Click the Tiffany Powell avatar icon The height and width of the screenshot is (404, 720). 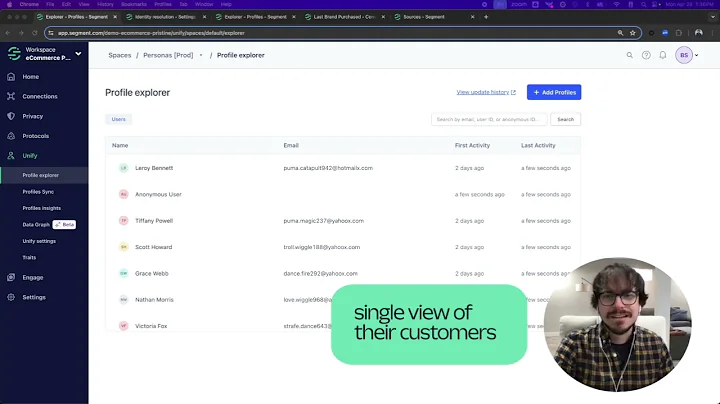tap(124, 221)
